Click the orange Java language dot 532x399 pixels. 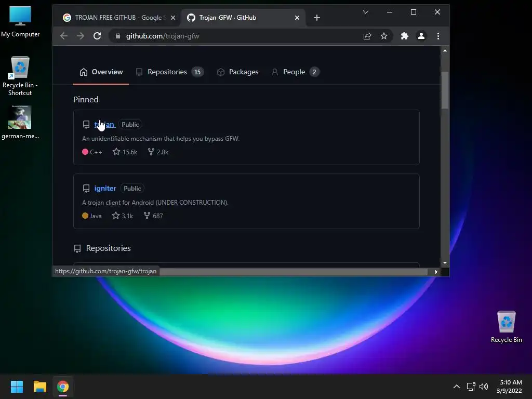point(85,216)
